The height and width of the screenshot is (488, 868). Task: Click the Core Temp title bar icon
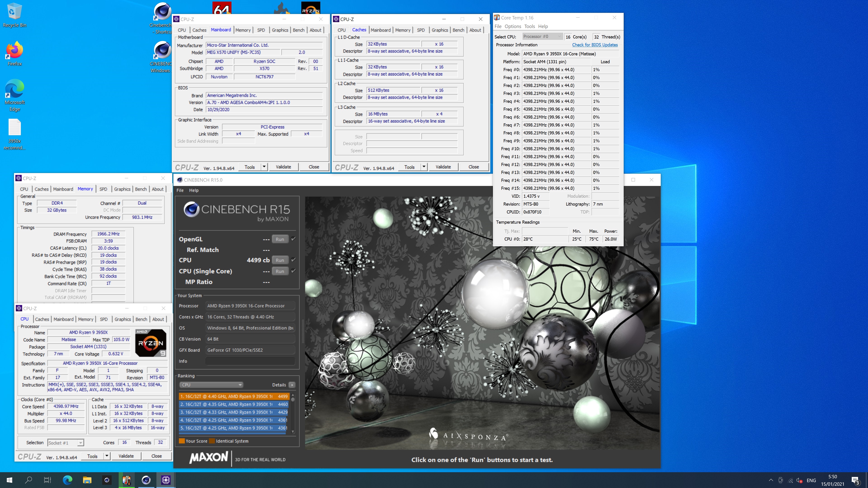point(497,18)
